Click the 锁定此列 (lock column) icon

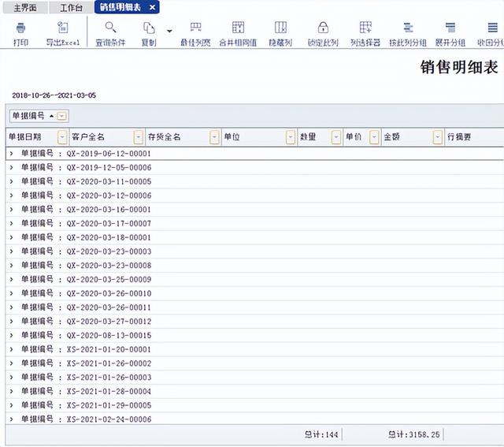(322, 28)
